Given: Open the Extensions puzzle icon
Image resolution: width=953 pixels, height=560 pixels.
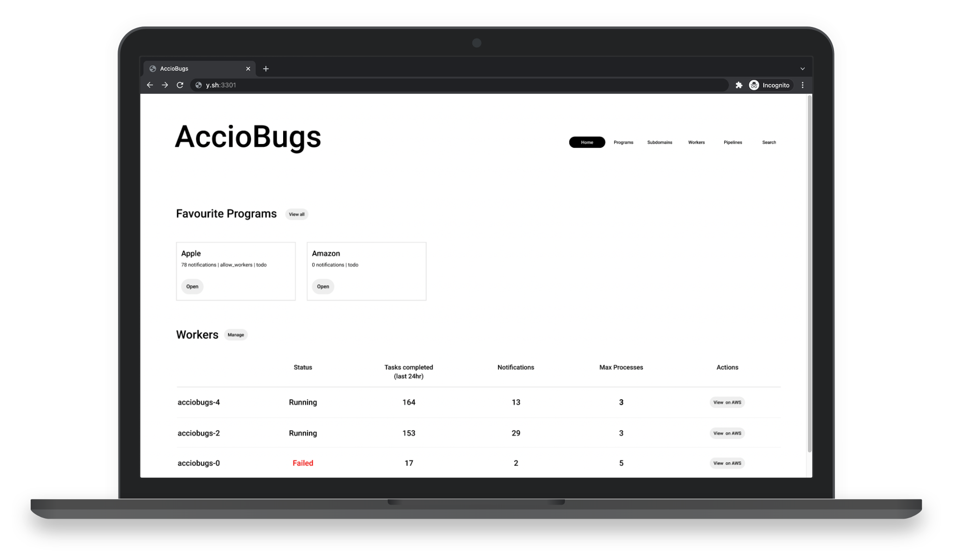Looking at the screenshot, I should [x=739, y=85].
